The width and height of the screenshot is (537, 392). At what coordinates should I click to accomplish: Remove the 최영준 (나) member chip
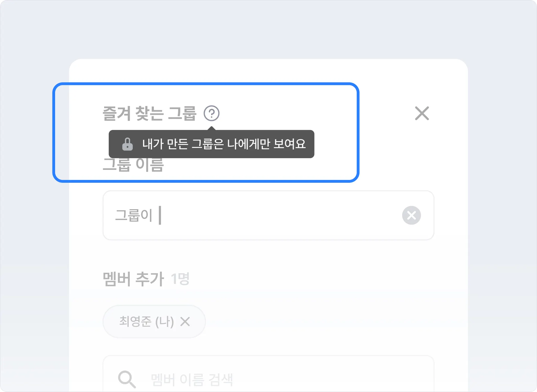tap(185, 321)
